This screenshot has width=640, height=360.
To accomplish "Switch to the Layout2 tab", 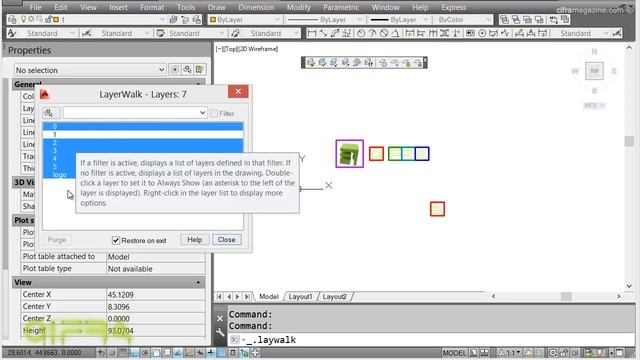I will 334,297.
